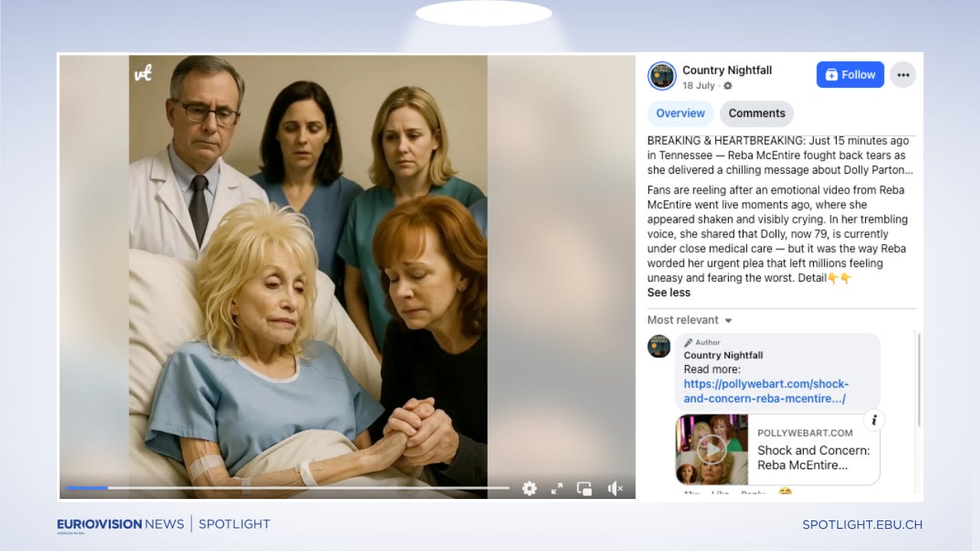This screenshot has width=980, height=551.
Task: Open video settings gear icon
Action: [529, 488]
